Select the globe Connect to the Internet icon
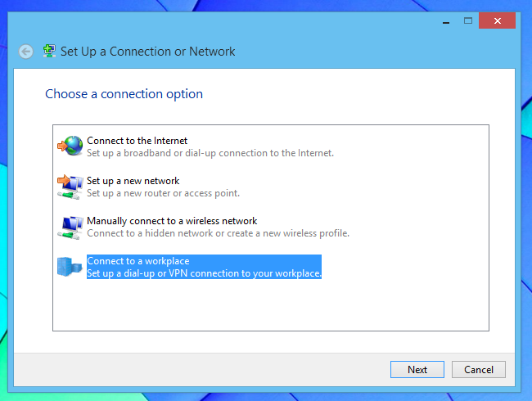This screenshot has width=532, height=401. pos(70,146)
